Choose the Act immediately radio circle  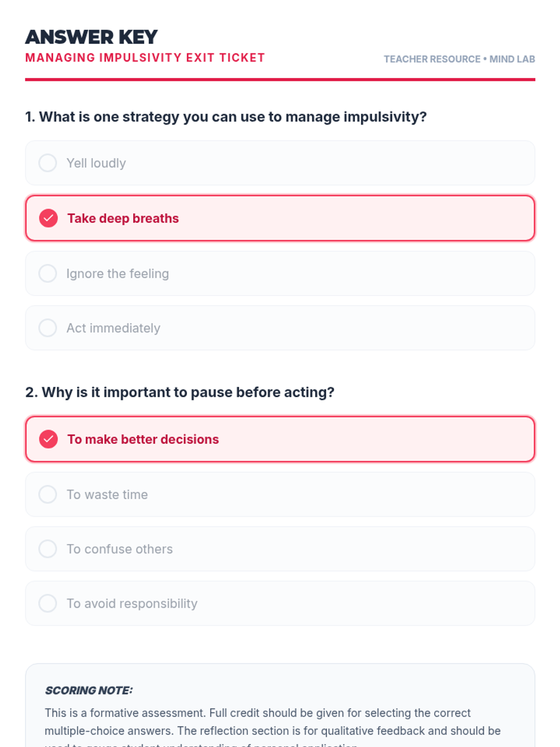pos(48,328)
